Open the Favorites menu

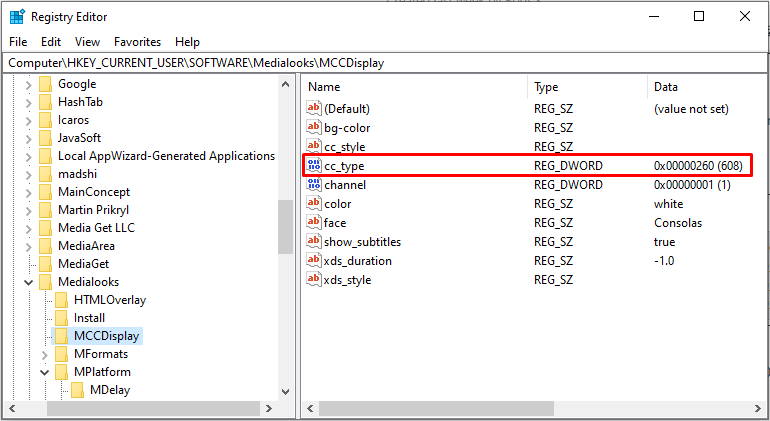click(138, 42)
